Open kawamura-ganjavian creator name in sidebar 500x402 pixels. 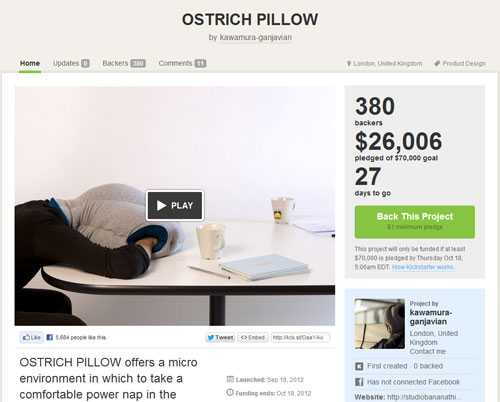click(x=430, y=317)
